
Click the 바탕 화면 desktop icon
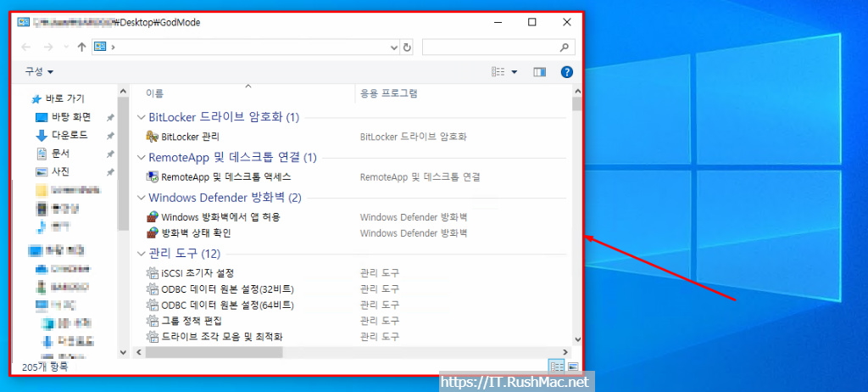[42, 118]
